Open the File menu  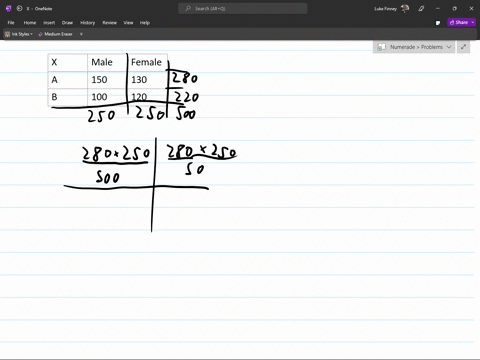click(x=11, y=23)
